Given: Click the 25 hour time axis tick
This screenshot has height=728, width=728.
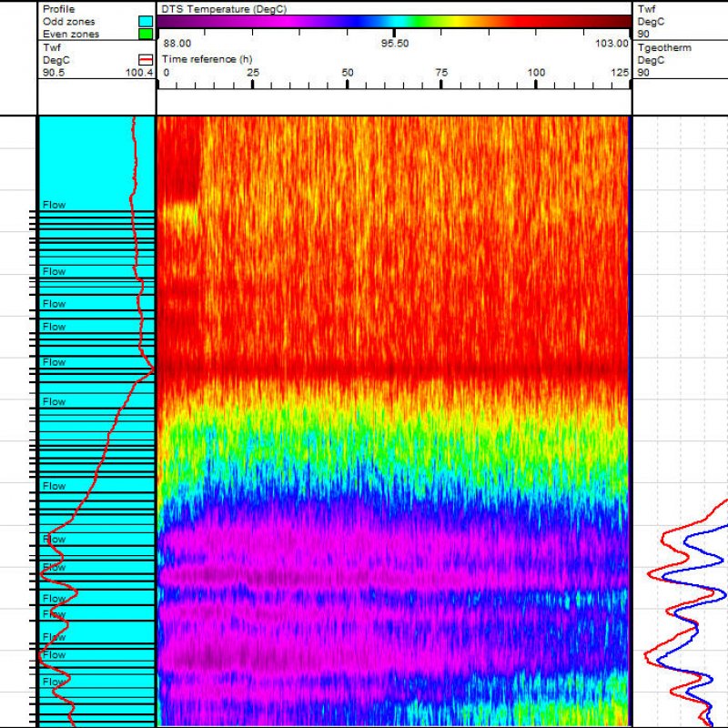Looking at the screenshot, I should tap(252, 73).
